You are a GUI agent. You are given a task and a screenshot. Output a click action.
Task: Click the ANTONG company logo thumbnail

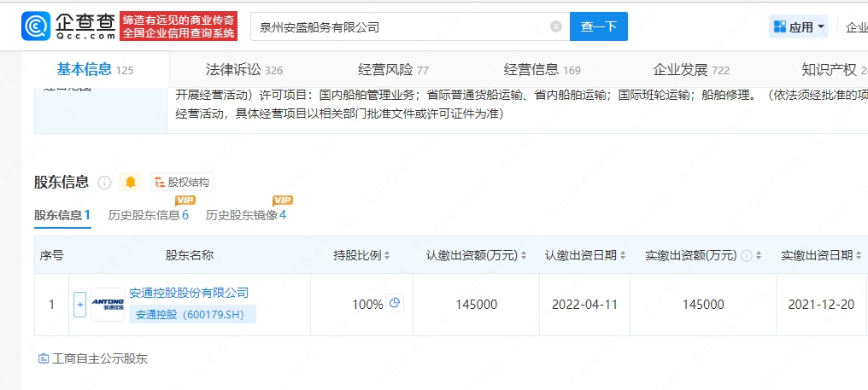coord(108,305)
